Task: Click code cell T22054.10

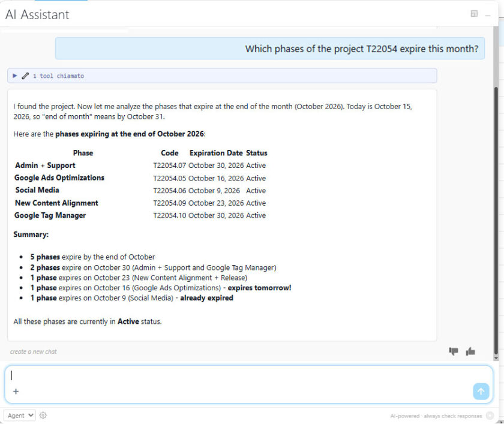Action: coord(170,215)
